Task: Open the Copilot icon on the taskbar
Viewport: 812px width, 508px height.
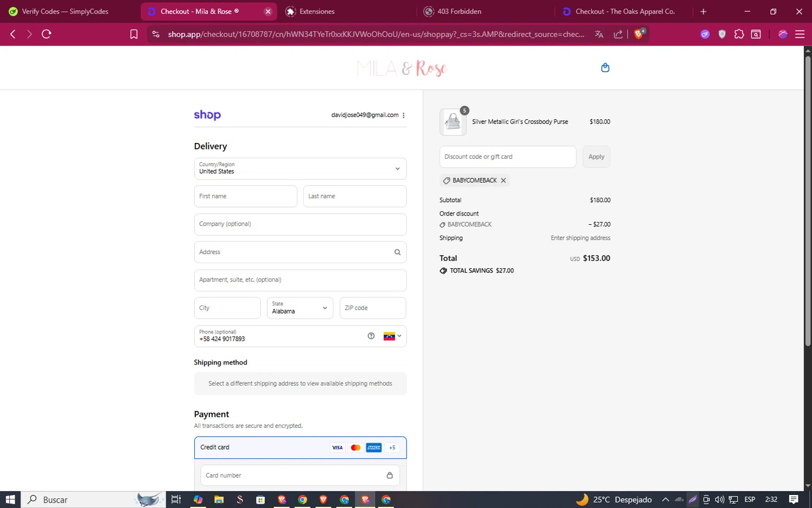Action: [198, 499]
